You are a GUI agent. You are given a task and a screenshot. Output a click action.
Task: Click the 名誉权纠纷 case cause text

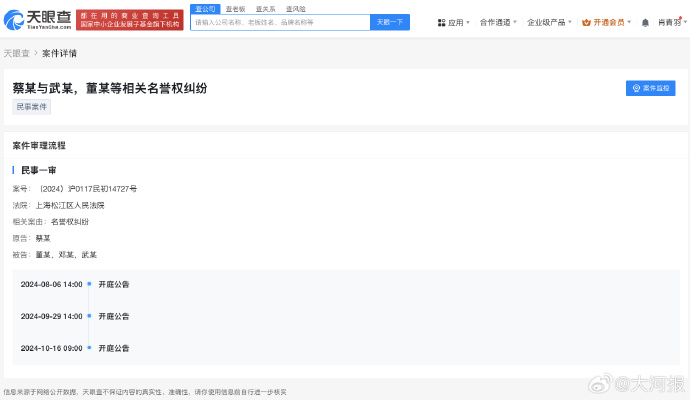click(70, 222)
